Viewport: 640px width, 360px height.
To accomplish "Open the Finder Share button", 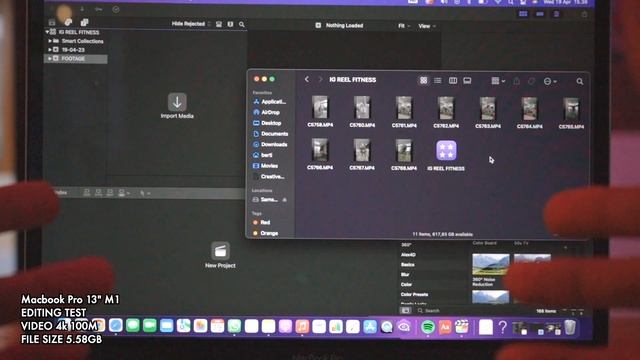I will [x=517, y=81].
